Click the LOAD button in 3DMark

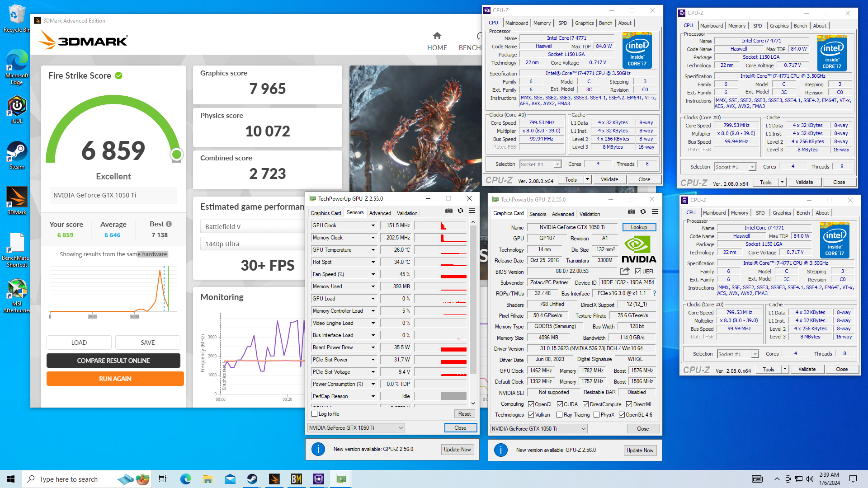tap(79, 343)
